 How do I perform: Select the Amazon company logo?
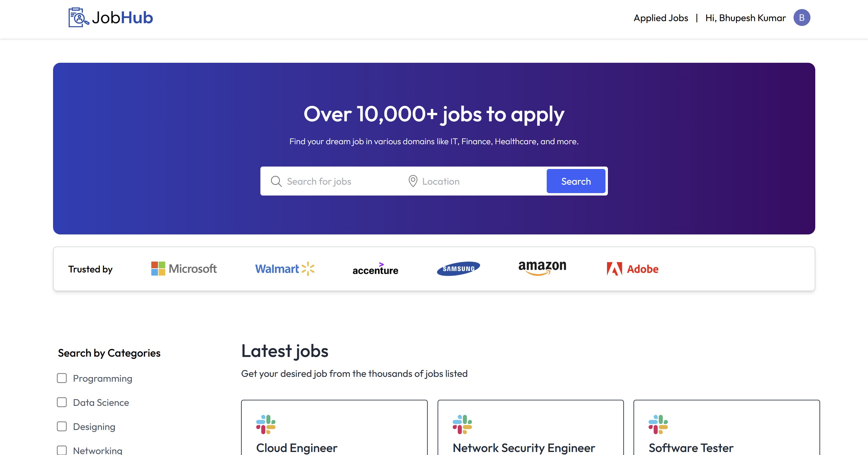(x=542, y=268)
